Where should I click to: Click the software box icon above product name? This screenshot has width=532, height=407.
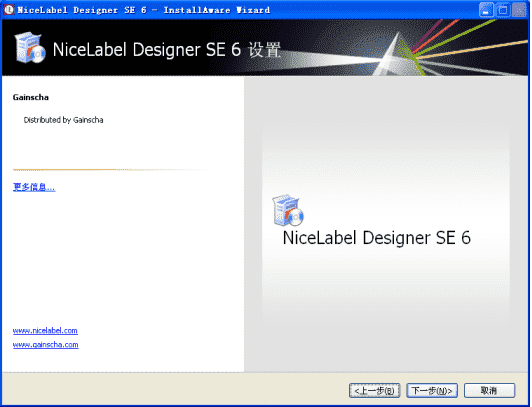pyautogui.click(x=288, y=210)
